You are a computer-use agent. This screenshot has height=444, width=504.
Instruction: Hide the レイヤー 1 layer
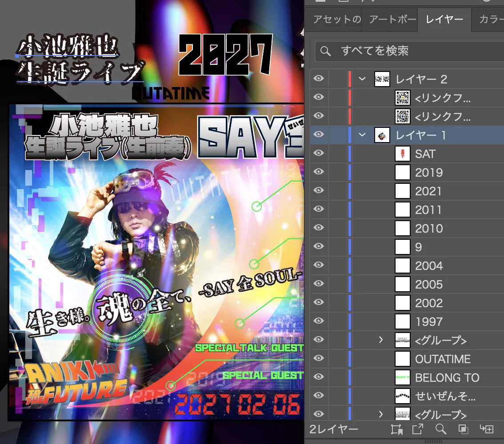319,135
